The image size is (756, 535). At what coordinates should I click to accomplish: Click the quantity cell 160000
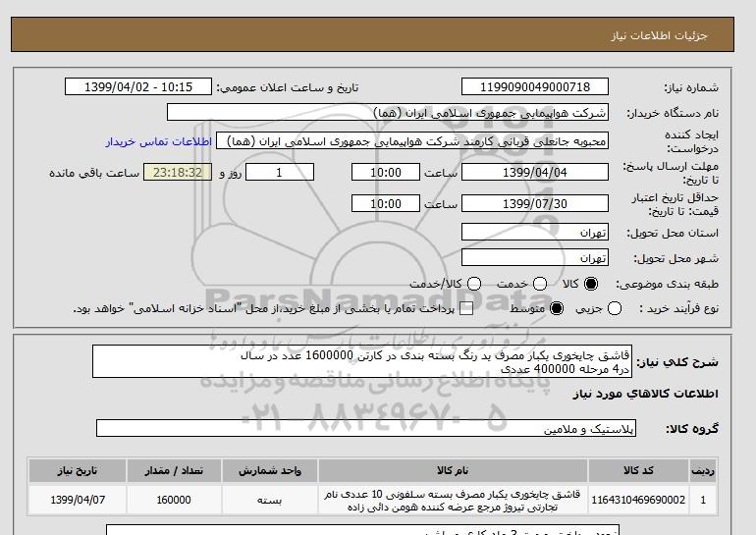click(x=174, y=500)
